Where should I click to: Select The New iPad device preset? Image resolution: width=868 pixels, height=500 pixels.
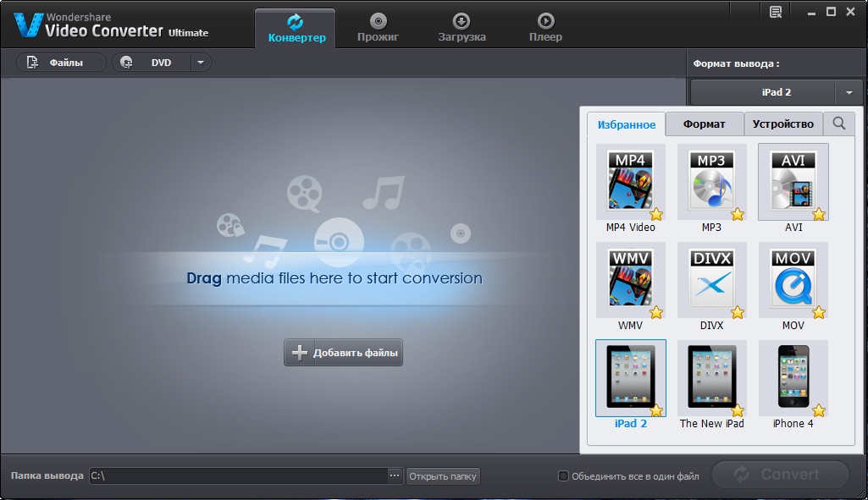coord(711,377)
